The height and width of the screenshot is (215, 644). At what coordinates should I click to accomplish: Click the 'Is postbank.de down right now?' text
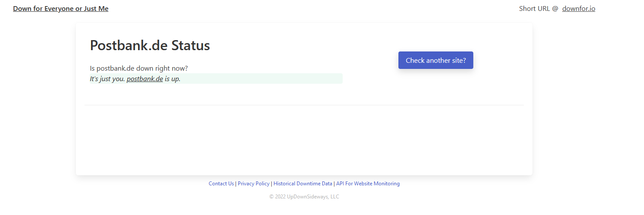[139, 68]
